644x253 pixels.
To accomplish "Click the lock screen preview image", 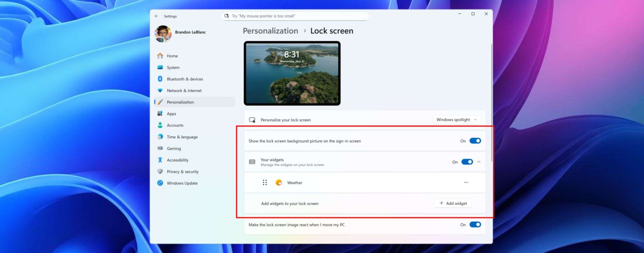I will coord(292,73).
